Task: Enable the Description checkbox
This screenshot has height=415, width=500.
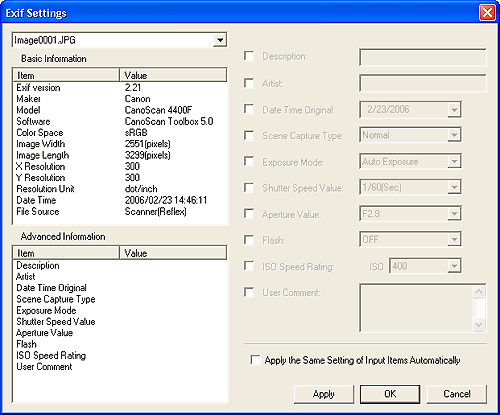Action: click(249, 56)
